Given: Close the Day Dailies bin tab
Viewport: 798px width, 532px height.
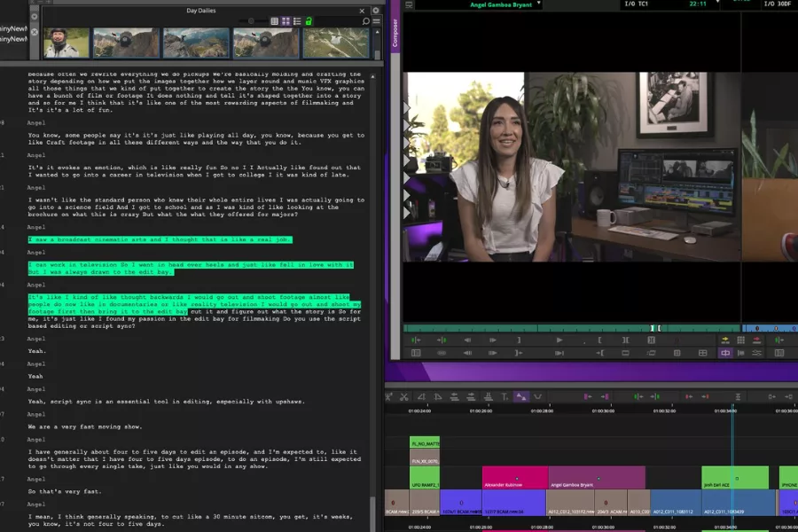Looking at the screenshot, I should [x=362, y=11].
